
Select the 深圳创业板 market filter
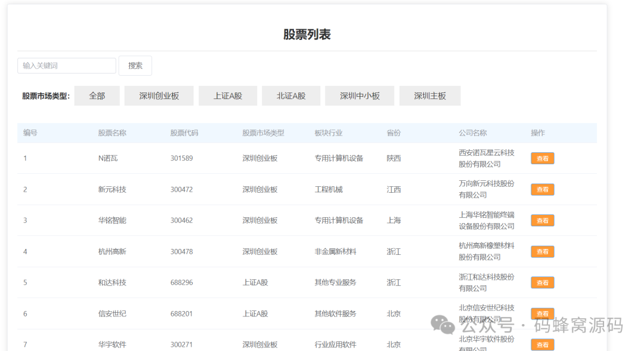click(x=159, y=96)
